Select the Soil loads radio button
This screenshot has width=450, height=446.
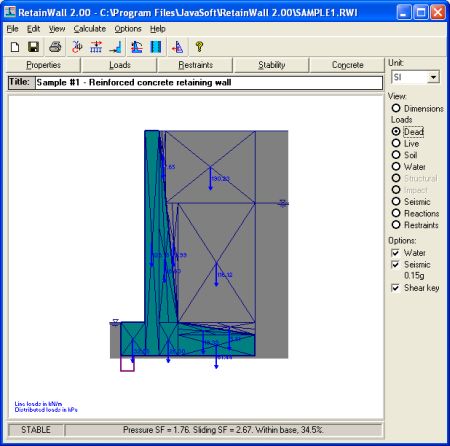[x=396, y=155]
